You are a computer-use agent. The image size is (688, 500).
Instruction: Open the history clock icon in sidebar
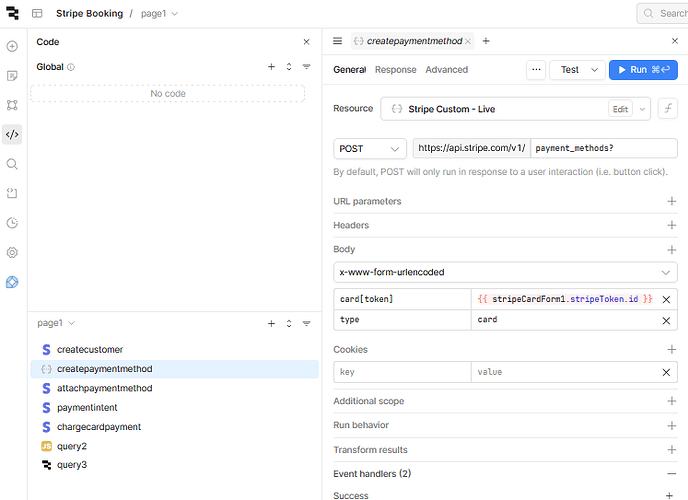click(x=12, y=223)
